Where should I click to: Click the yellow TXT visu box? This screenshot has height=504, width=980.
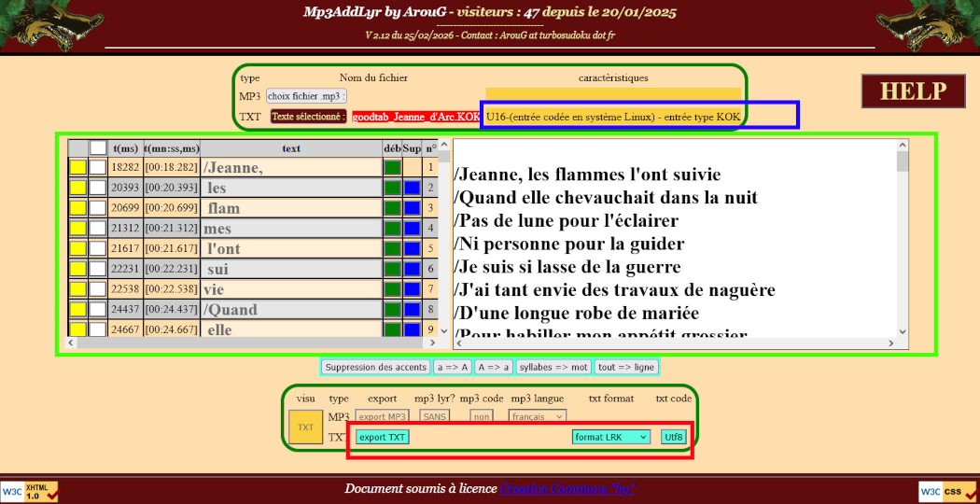point(305,427)
